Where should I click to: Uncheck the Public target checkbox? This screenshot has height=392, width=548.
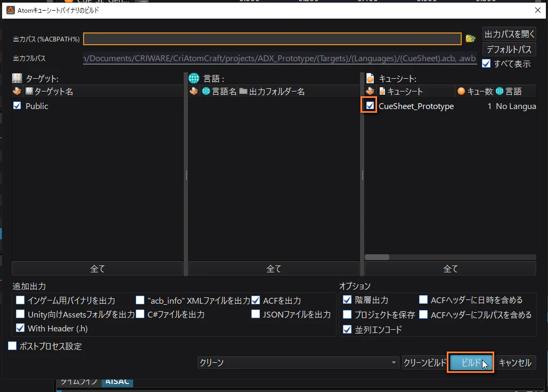17,105
